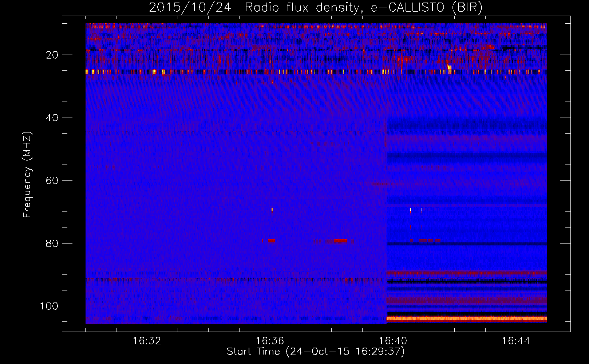
Task: Select the 40 frequency tick label
Action: pyautogui.click(x=52, y=118)
